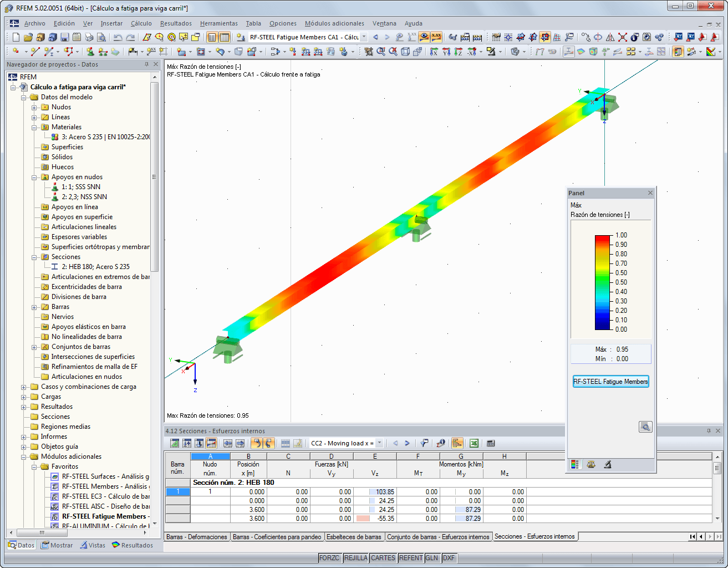Image resolution: width=728 pixels, height=568 pixels.
Task: Toggle FORZC snap in status bar
Action: coord(329,558)
